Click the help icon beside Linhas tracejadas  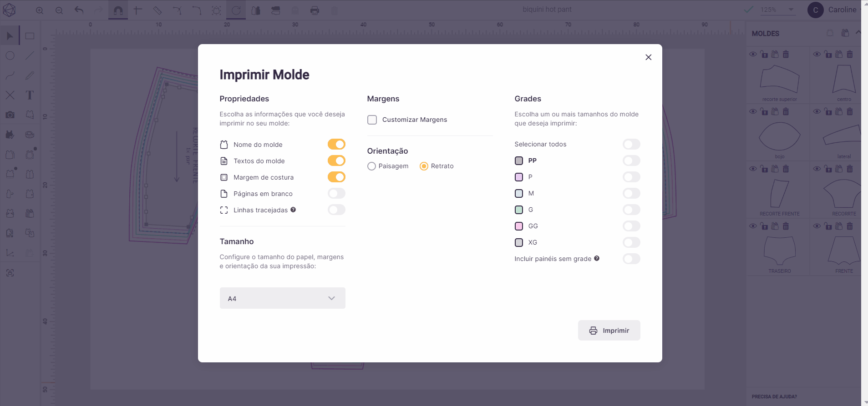click(x=293, y=210)
